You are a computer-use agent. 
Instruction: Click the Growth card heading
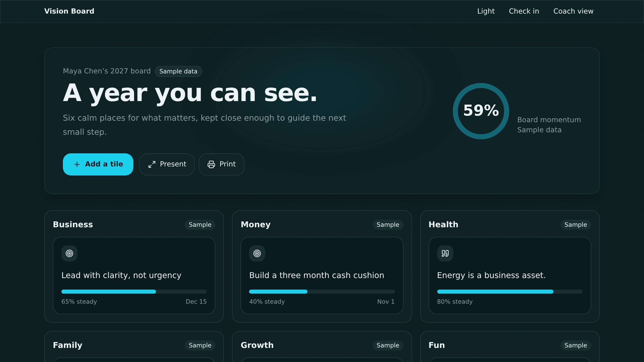coord(257,345)
